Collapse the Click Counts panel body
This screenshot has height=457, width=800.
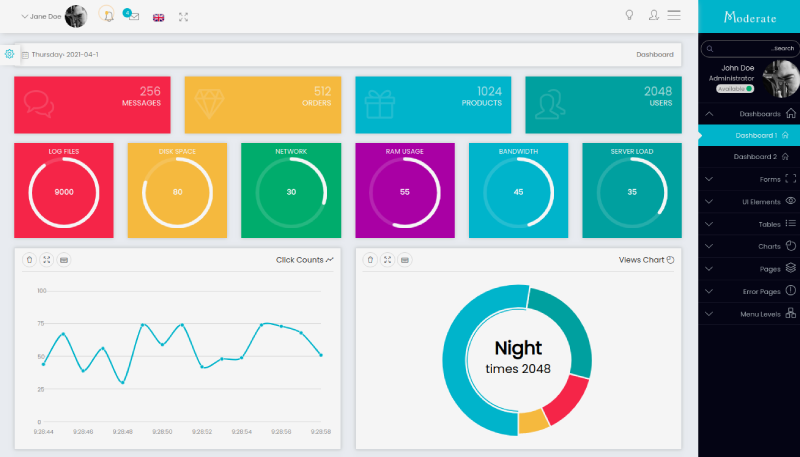tap(64, 260)
